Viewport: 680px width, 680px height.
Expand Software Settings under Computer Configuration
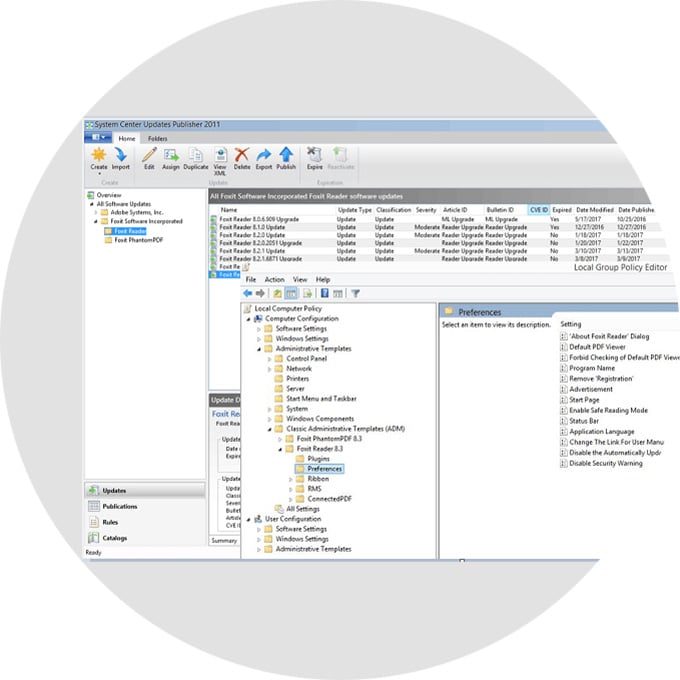coord(259,329)
